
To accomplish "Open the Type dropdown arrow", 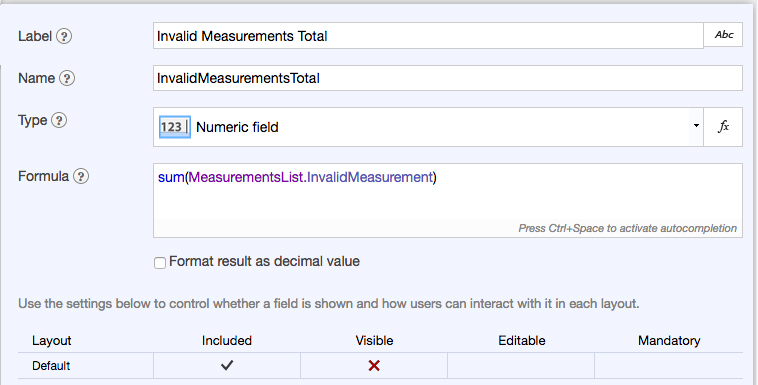I will [x=696, y=126].
